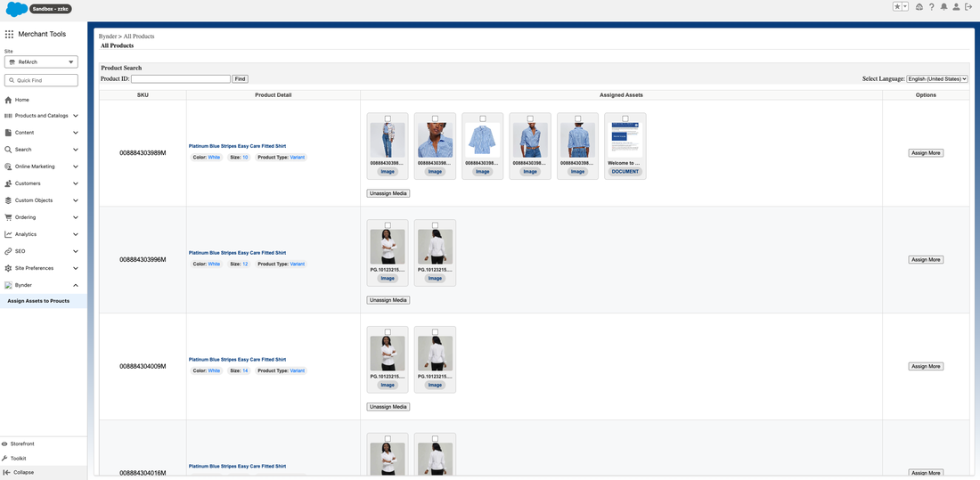This screenshot has width=980, height=480.
Task: Check first asset checkbox for SKU 008884303996M
Action: coord(388,225)
